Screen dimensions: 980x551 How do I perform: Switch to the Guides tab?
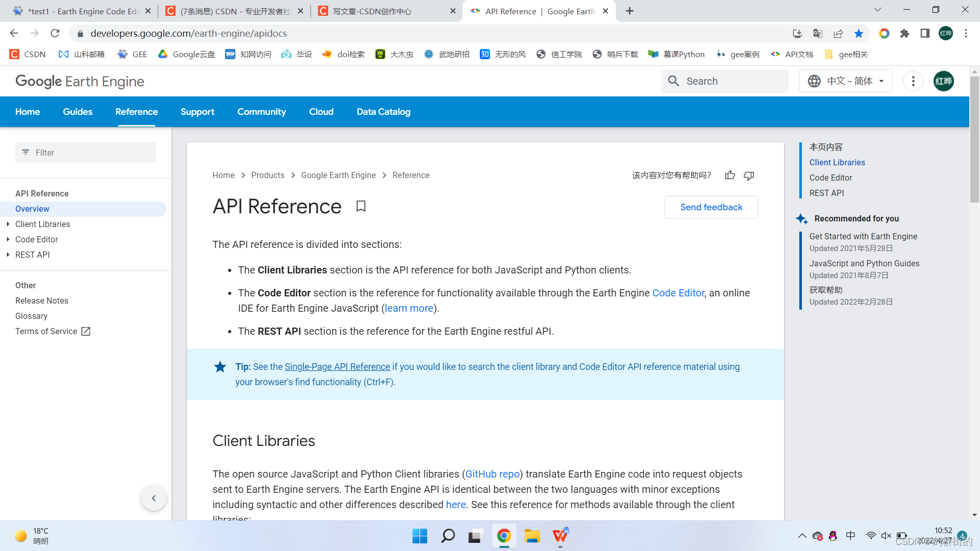(x=78, y=112)
